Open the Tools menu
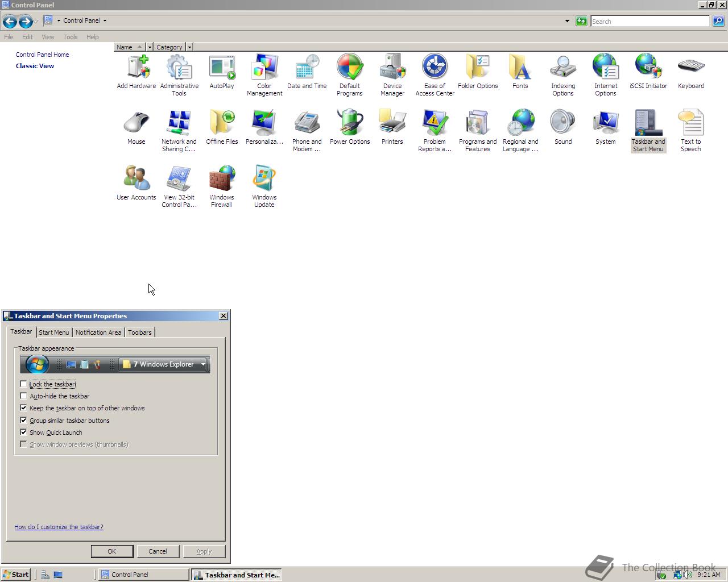Viewport: 728px width, 582px height. (71, 37)
